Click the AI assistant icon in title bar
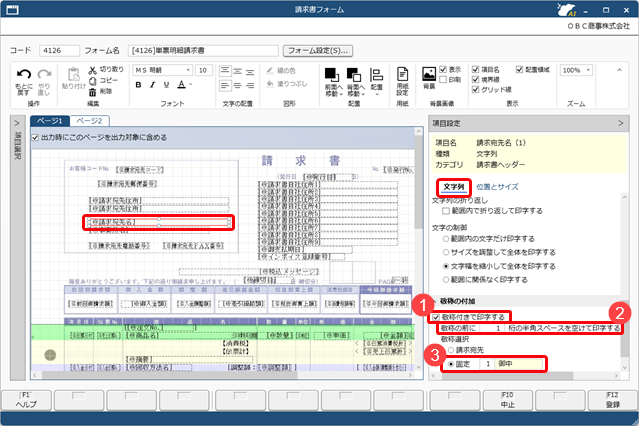Image resolution: width=639 pixels, height=426 pixels. click(567, 10)
